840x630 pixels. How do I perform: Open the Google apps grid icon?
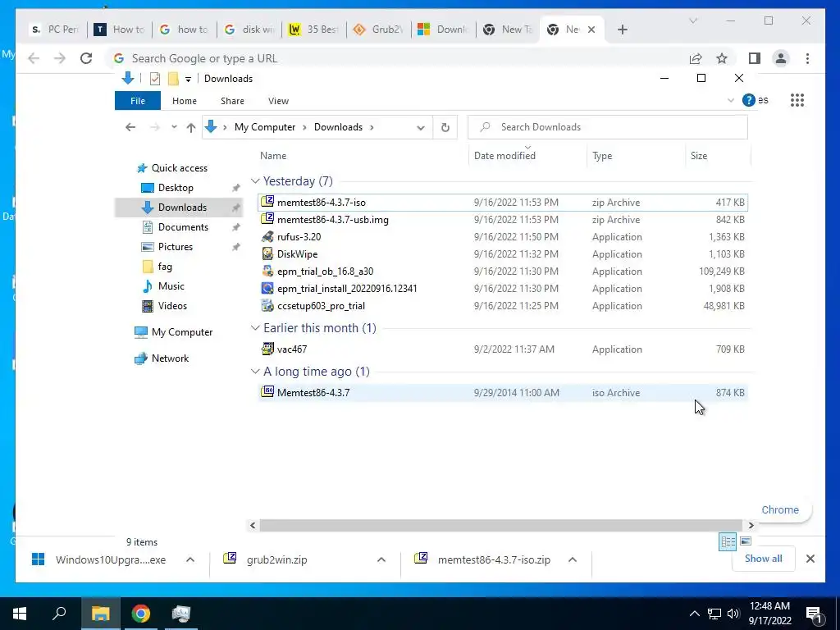(797, 100)
